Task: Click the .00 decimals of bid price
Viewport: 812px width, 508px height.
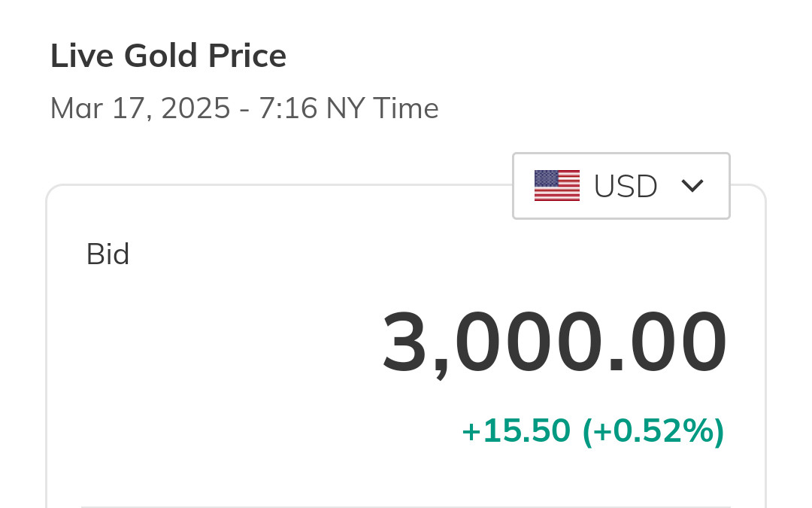Action: (x=669, y=342)
